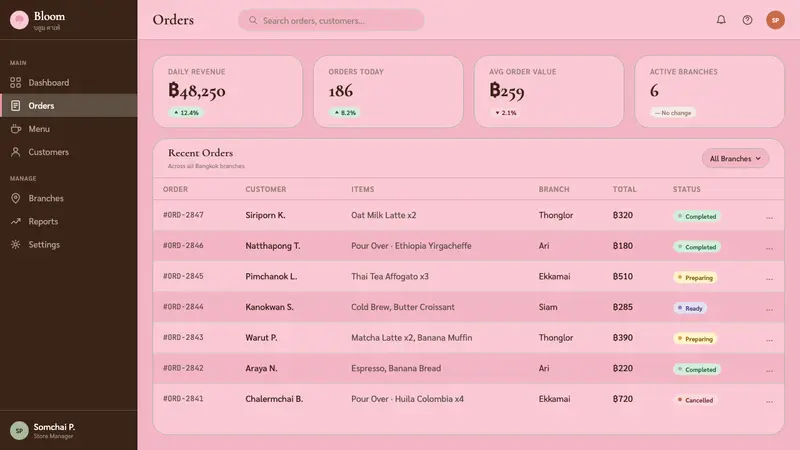Focus the search orders, customers field
The width and height of the screenshot is (800, 450).
tap(331, 20)
